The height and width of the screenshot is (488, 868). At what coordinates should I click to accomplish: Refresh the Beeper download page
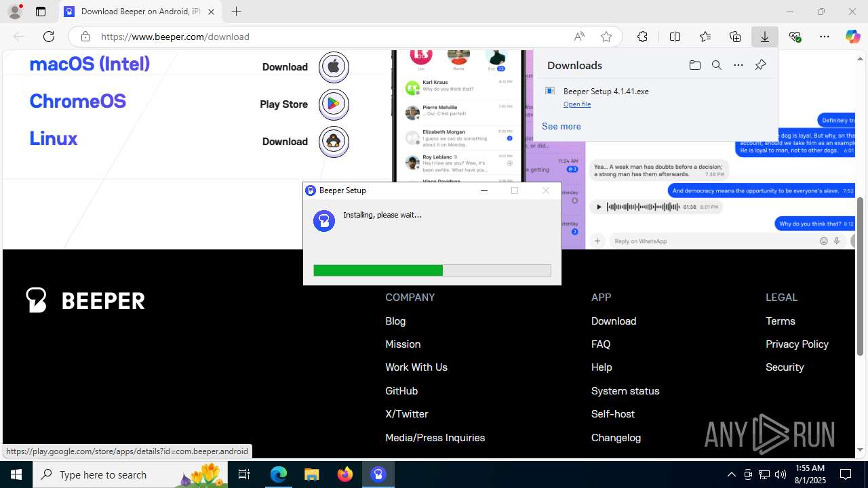coord(49,37)
